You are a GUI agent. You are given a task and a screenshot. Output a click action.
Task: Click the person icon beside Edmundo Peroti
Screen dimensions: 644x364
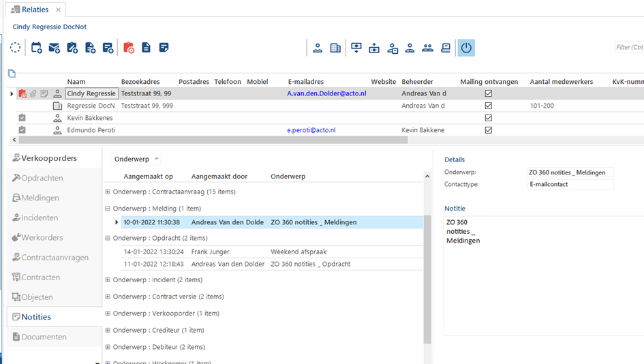(57, 130)
